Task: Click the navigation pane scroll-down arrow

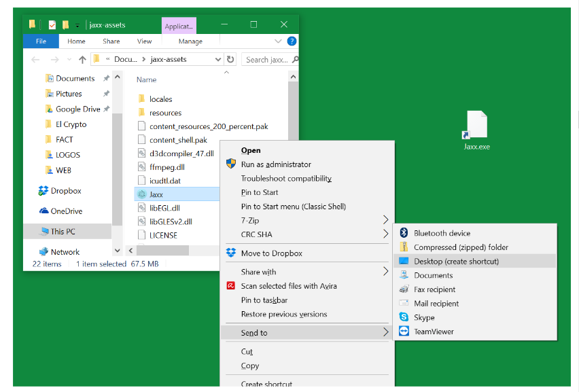Action: pyautogui.click(x=118, y=251)
